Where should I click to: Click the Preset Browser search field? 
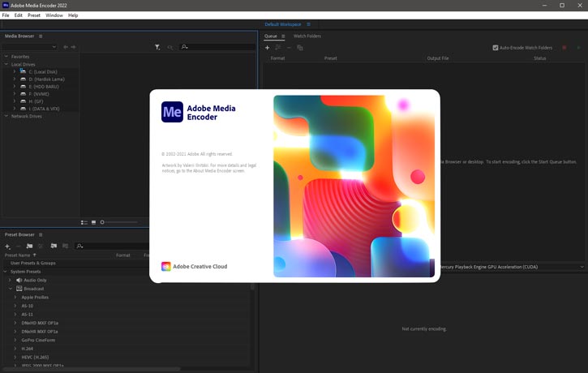pos(111,246)
